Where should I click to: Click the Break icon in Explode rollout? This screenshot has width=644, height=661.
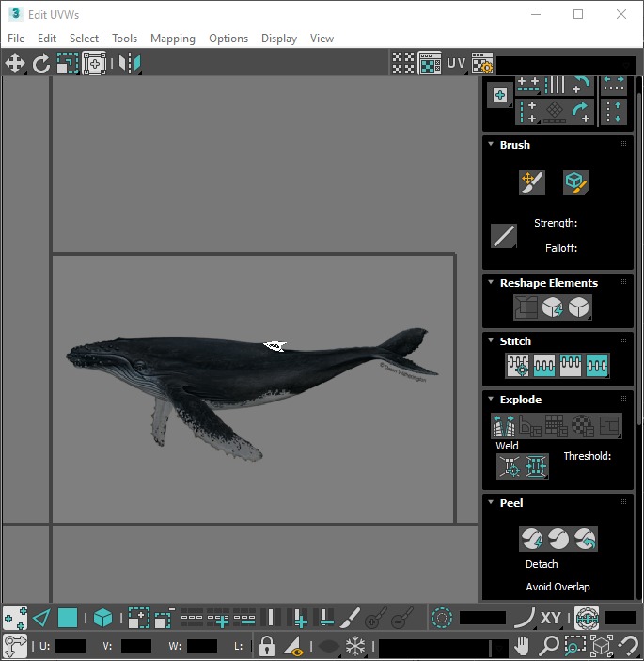[504, 425]
